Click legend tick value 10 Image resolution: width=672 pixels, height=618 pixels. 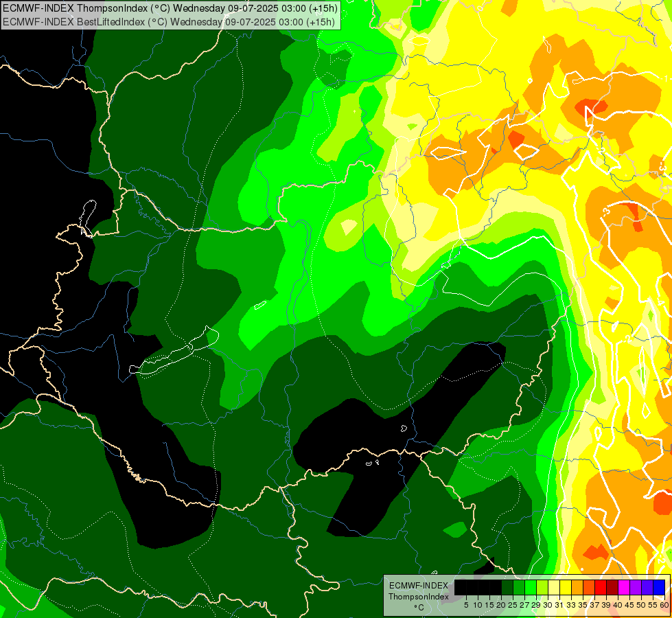[478, 605]
